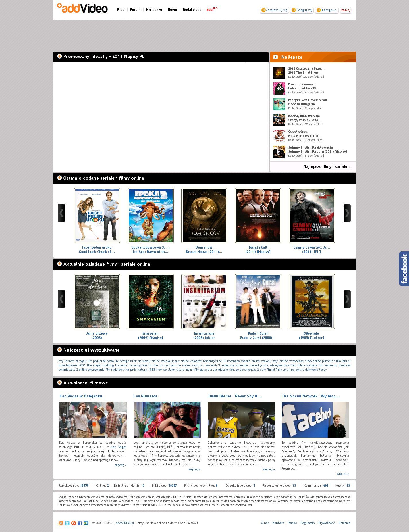Click the Blip icon in the footer
The image size is (409, 532).
click(x=74, y=523)
